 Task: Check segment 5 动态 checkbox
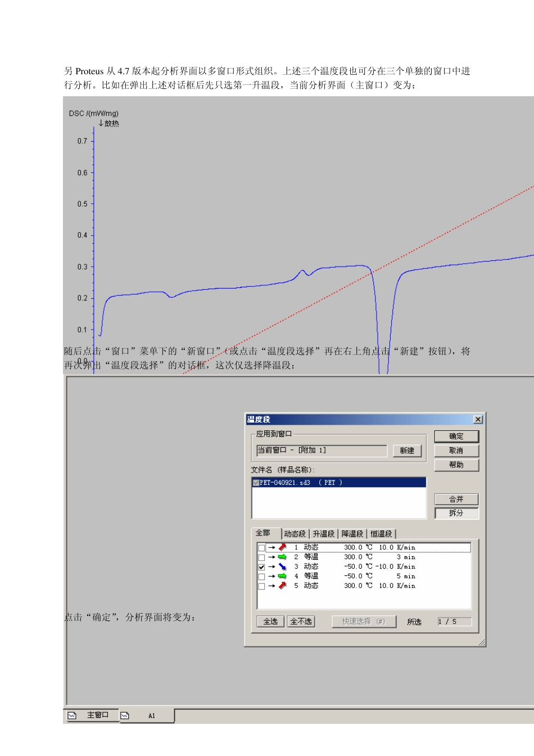point(261,586)
